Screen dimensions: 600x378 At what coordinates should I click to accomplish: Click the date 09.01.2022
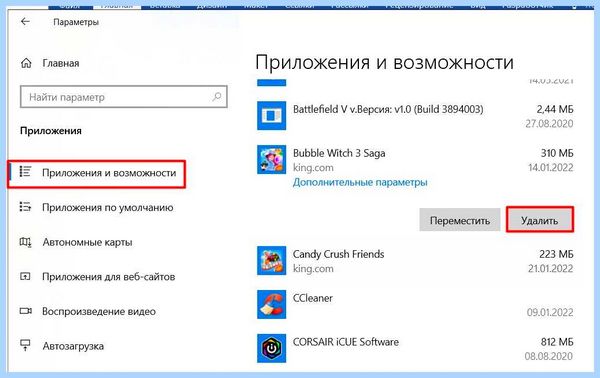550,312
